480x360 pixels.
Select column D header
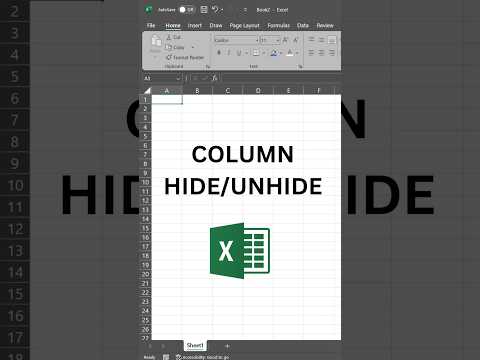pyautogui.click(x=258, y=91)
